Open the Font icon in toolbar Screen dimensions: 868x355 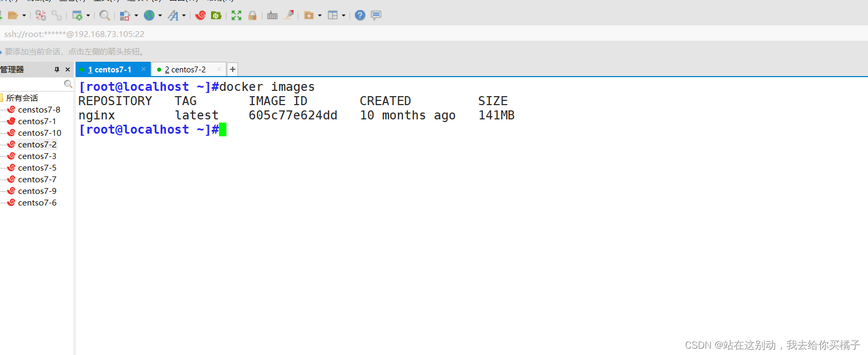click(x=173, y=15)
